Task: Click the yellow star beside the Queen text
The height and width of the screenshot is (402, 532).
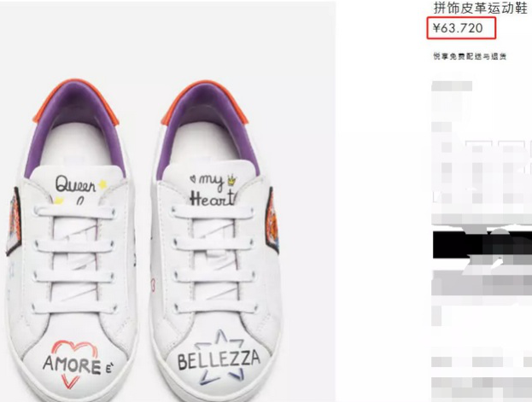Action: (x=103, y=183)
